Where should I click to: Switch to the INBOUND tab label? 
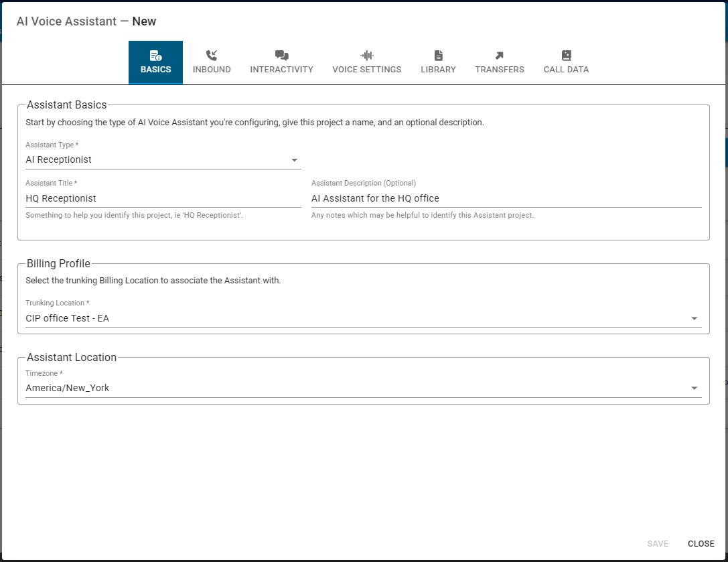tap(212, 70)
